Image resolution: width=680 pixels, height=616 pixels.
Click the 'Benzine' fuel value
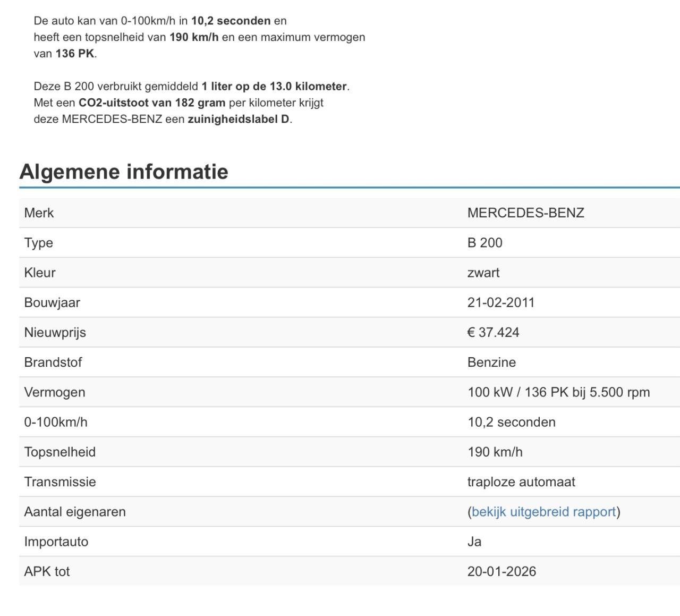point(491,362)
